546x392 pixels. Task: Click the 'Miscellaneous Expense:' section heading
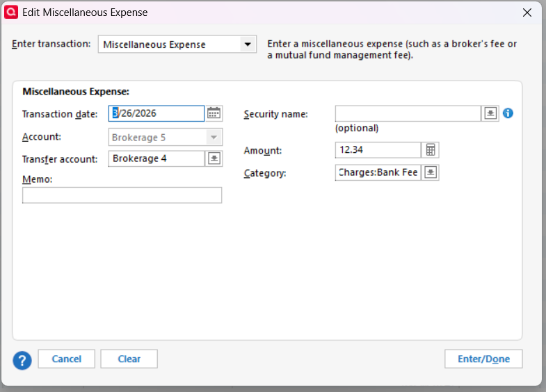tap(76, 92)
